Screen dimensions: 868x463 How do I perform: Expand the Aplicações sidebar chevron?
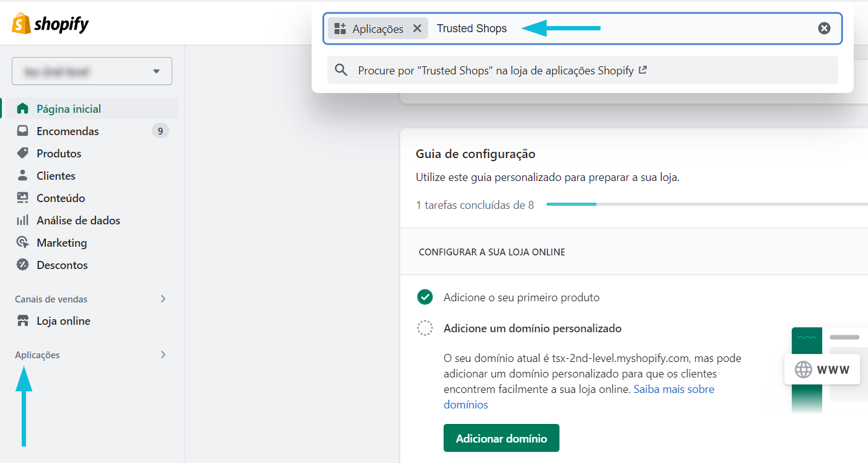click(163, 355)
